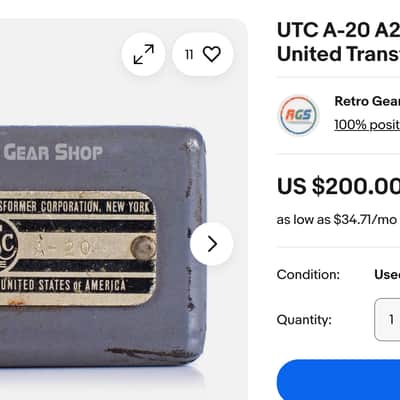Open the as low as $34.71/mo financing offer
Viewport: 400px width, 400px height.
click(337, 220)
